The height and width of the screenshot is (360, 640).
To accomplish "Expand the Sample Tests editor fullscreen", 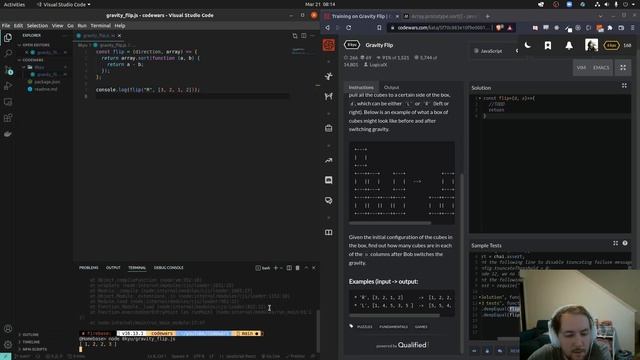I will click(616, 243).
